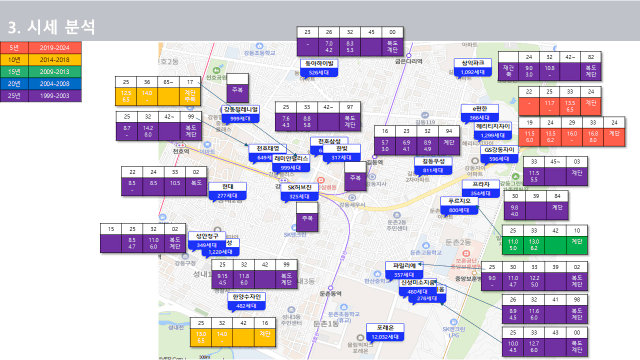The height and width of the screenshot is (360, 640).
Task: Click the 포레온 12,032세대 label
Action: tap(385, 332)
